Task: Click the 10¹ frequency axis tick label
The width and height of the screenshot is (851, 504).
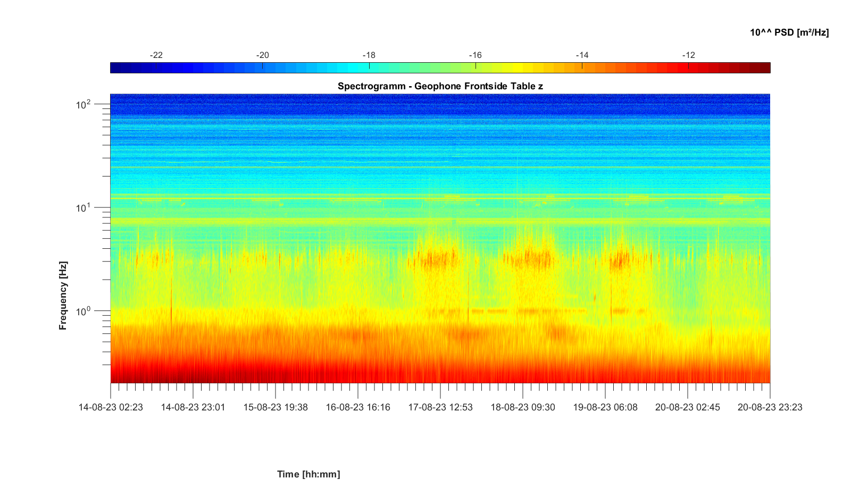Action: [84, 207]
